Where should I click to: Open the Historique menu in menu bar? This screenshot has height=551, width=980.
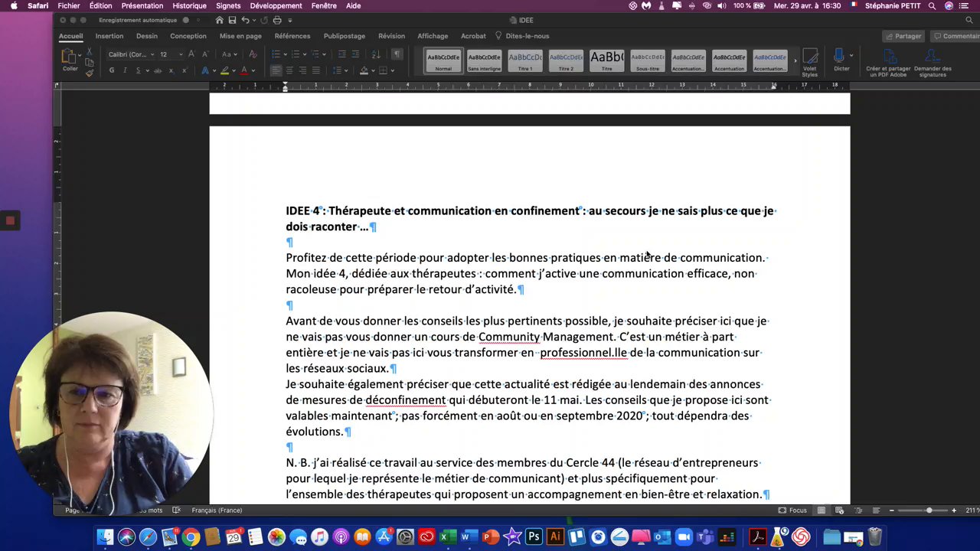click(189, 5)
